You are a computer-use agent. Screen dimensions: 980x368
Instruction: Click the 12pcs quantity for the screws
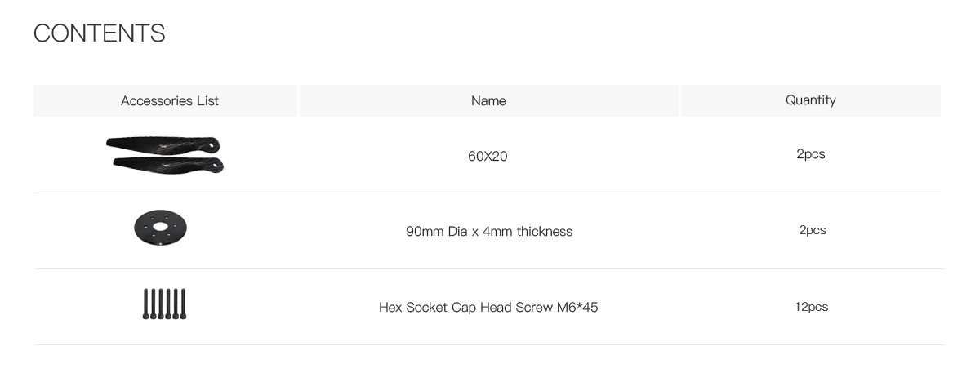(x=811, y=307)
